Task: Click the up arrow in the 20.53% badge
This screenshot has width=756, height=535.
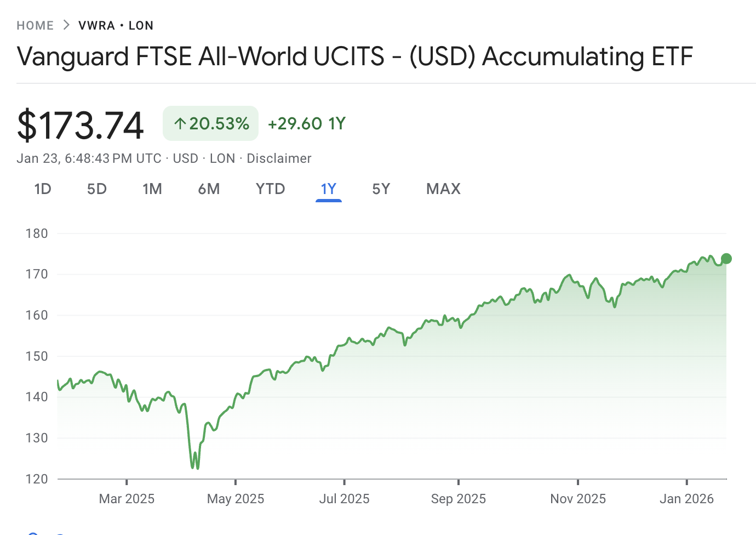Action: coord(180,124)
